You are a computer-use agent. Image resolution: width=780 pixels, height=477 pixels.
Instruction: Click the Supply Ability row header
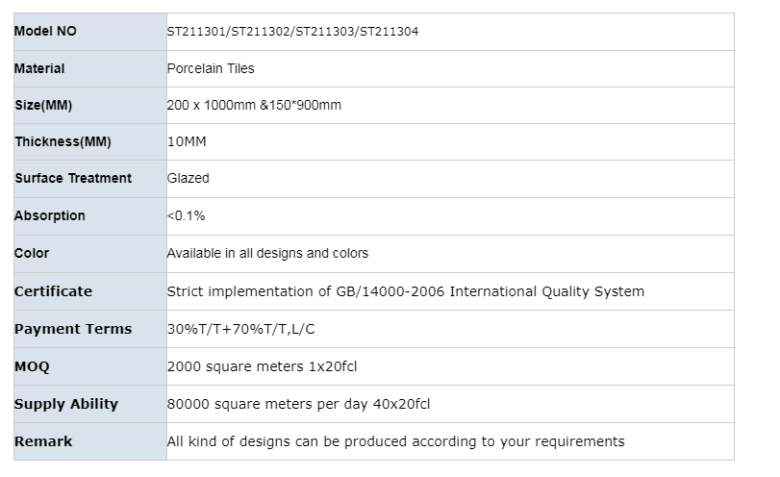point(66,404)
